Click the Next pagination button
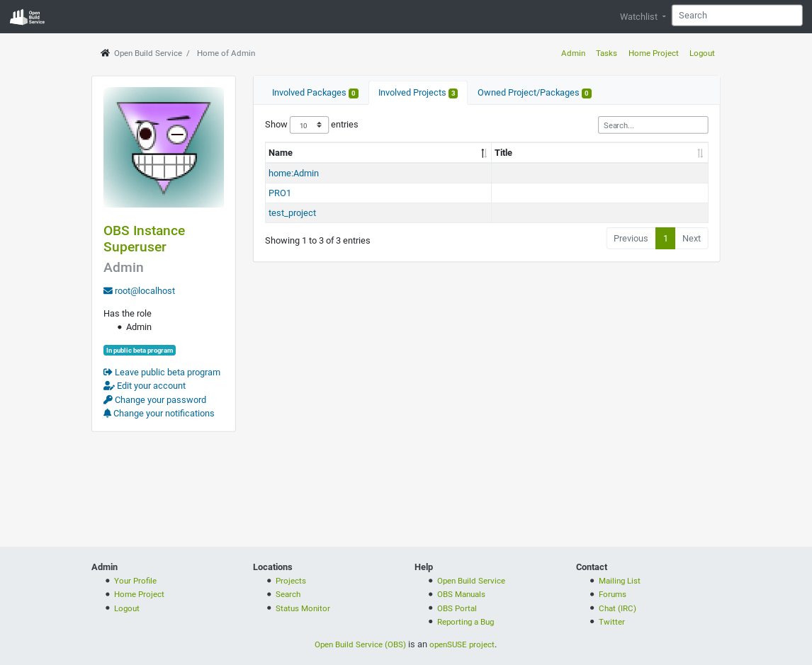The image size is (812, 665). pyautogui.click(x=691, y=238)
